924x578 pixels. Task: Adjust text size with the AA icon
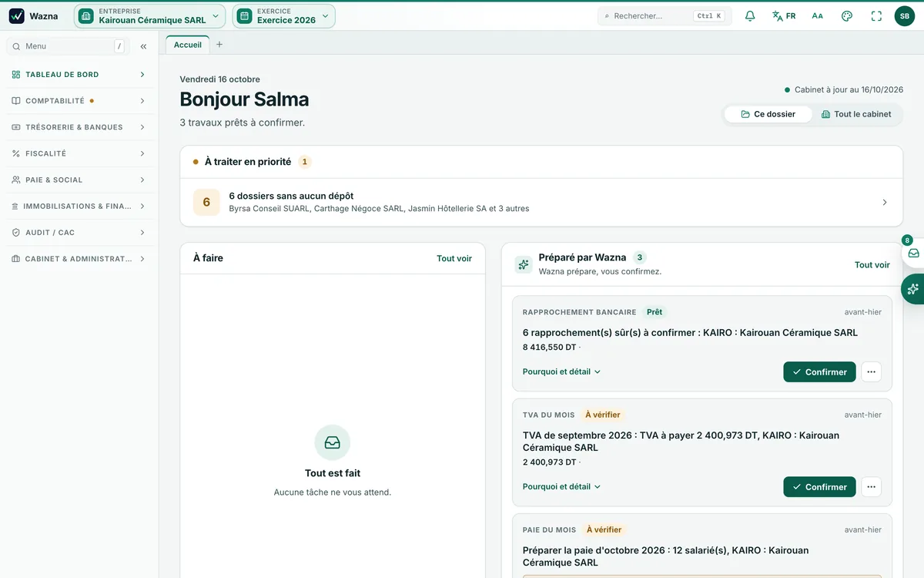[818, 16]
